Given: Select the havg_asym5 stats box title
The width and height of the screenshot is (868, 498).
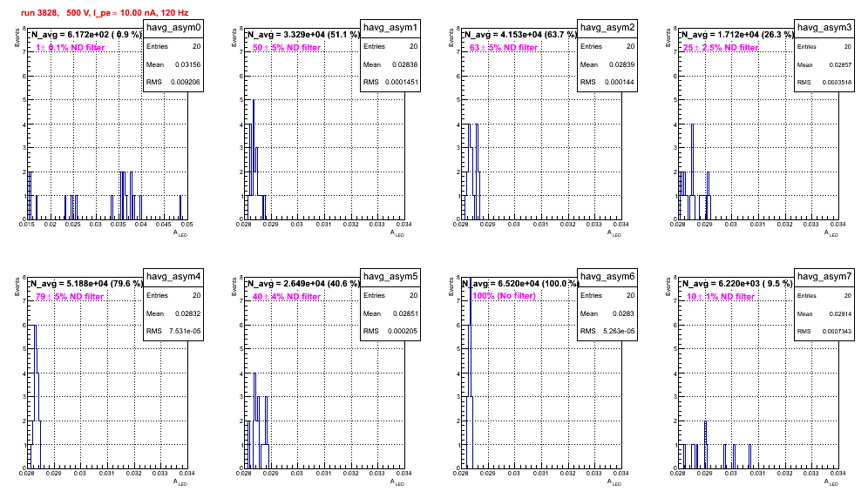Looking at the screenshot, I should point(390,277).
